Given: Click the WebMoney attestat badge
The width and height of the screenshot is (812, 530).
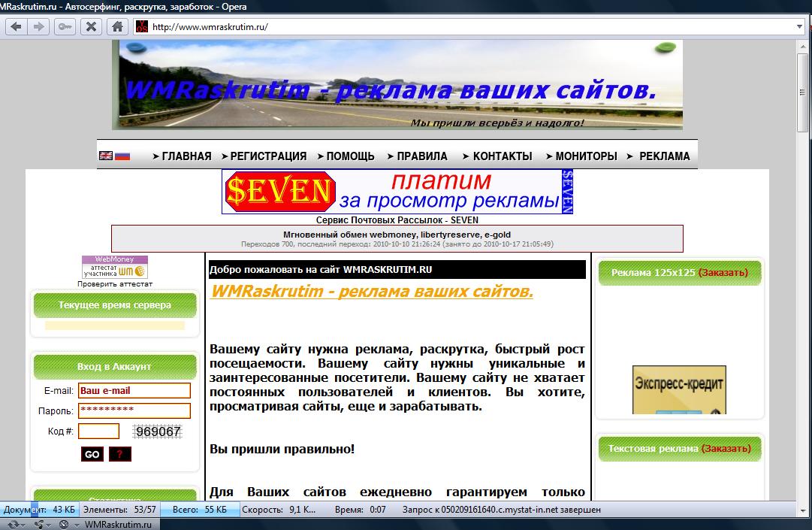Looking at the screenshot, I should 115,267.
